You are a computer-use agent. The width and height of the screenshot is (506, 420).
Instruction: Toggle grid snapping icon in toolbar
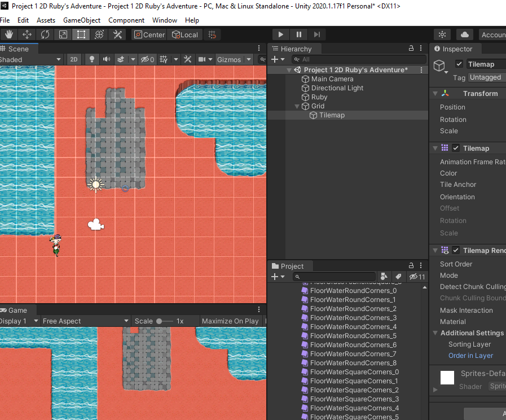212,34
